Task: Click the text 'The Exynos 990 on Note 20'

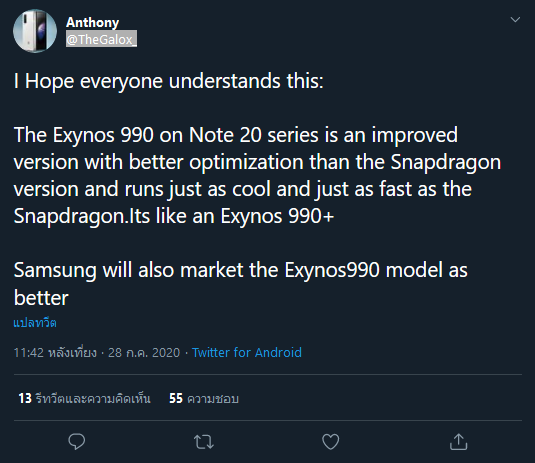Action: click(x=138, y=135)
